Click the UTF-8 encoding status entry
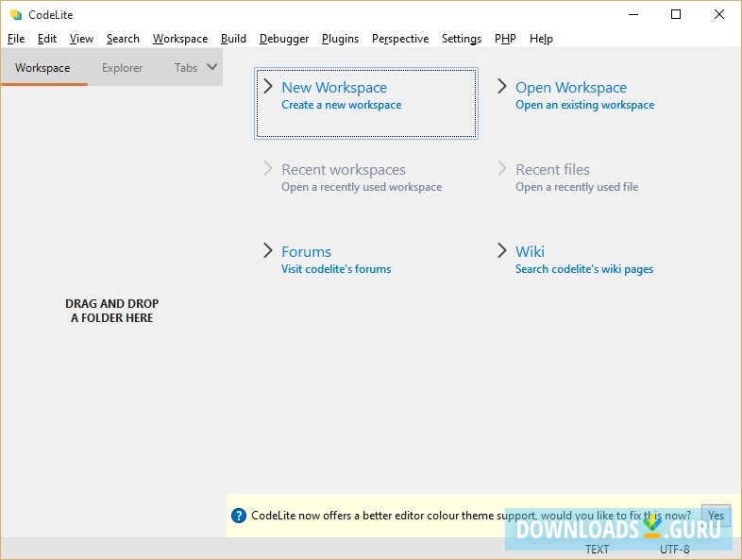Screen dimensions: 742x560 tap(674, 549)
